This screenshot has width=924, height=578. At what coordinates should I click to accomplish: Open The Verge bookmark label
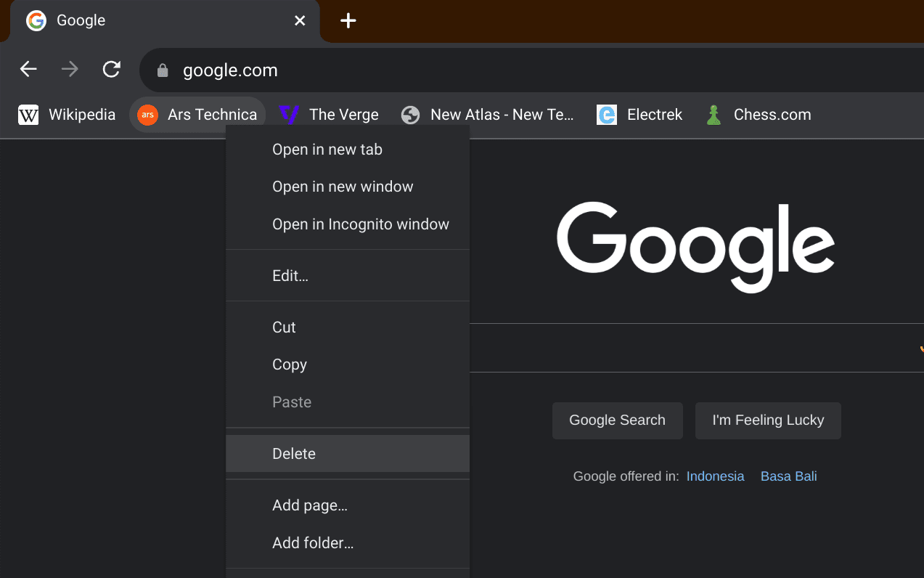[x=344, y=115]
